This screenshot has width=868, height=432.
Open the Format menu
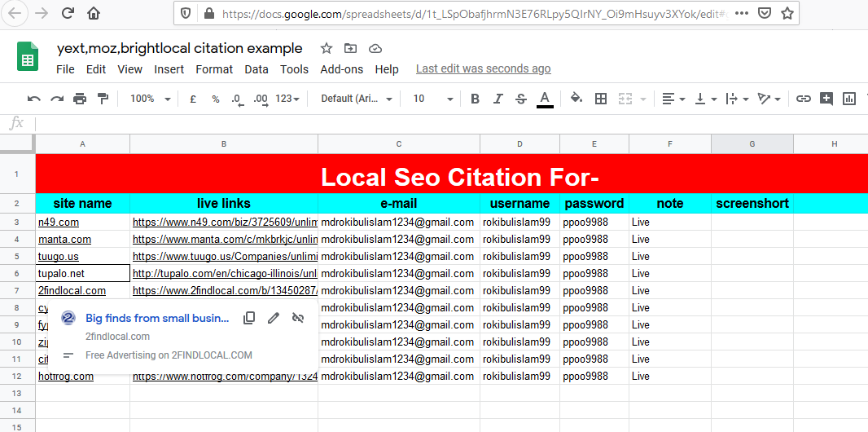214,69
